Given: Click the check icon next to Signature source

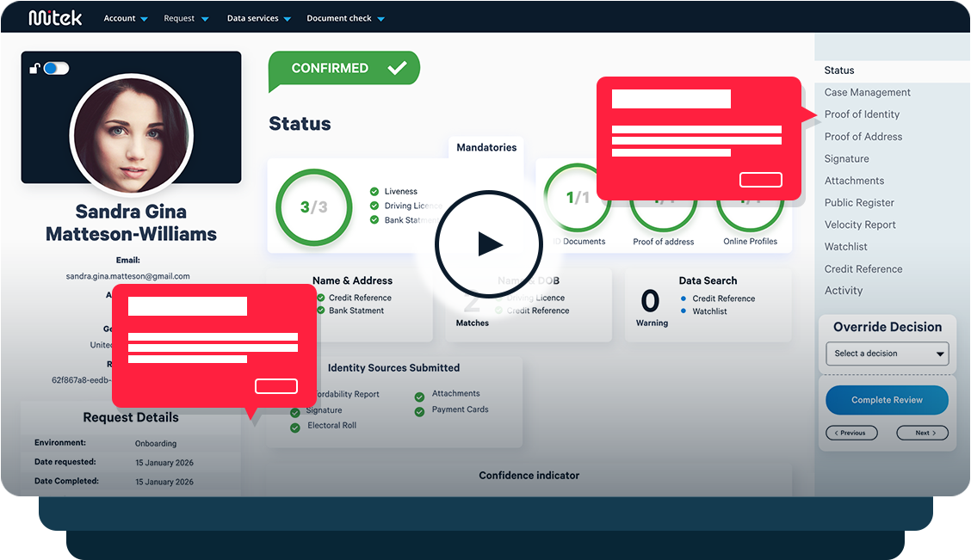Looking at the screenshot, I should coord(294,412).
